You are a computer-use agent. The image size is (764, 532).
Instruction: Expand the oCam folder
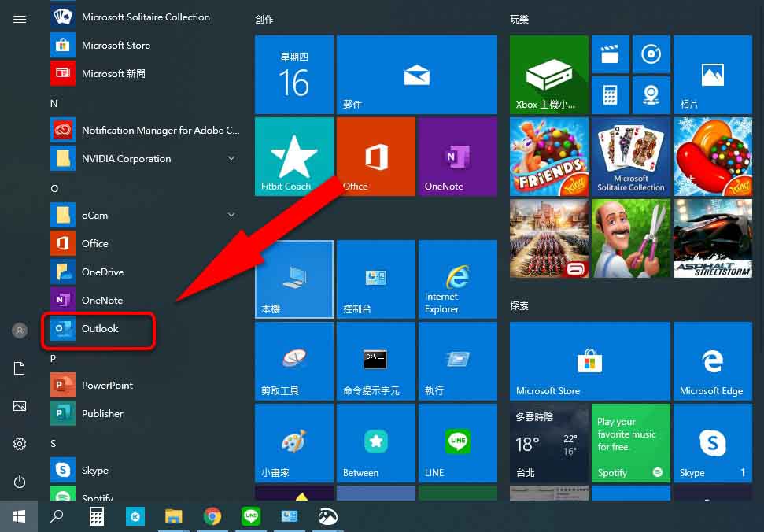[x=146, y=215]
